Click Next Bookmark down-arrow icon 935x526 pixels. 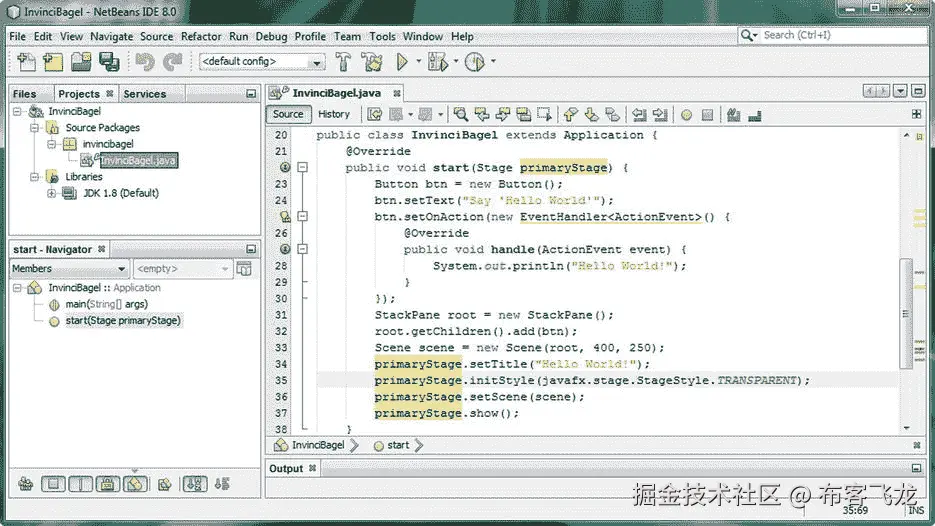click(x=591, y=115)
